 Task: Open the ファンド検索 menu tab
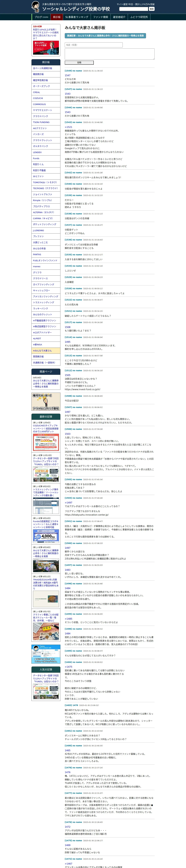coord(101,17)
